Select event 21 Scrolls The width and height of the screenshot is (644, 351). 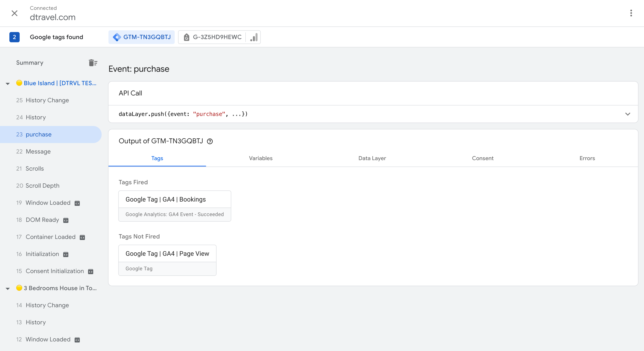pyautogui.click(x=51, y=168)
